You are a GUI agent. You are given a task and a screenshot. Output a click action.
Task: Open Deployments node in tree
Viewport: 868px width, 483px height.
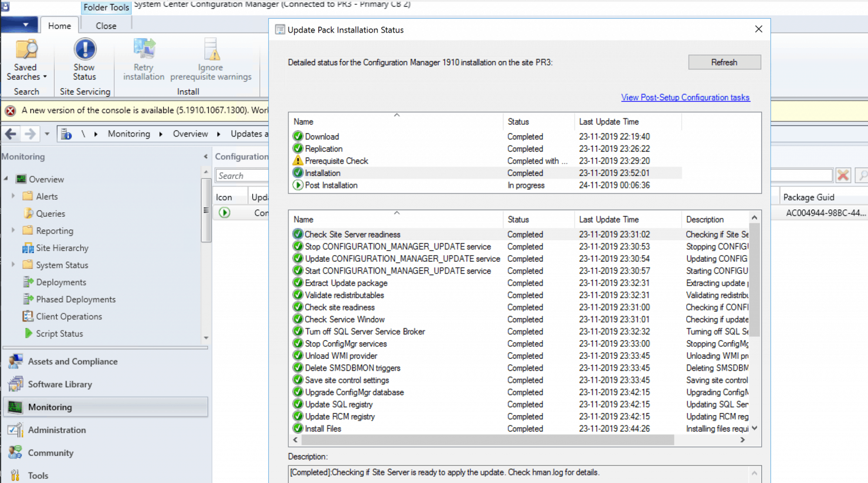(61, 282)
